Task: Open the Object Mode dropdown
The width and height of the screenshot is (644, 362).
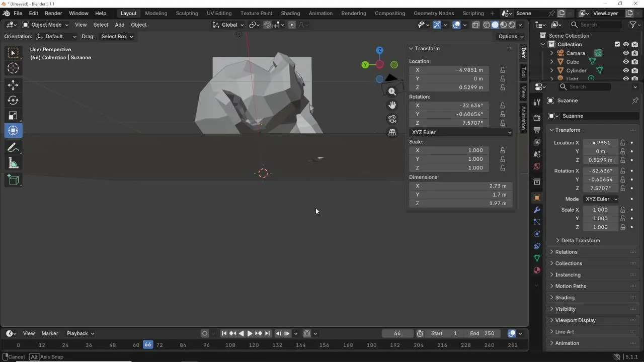Action: (45, 25)
